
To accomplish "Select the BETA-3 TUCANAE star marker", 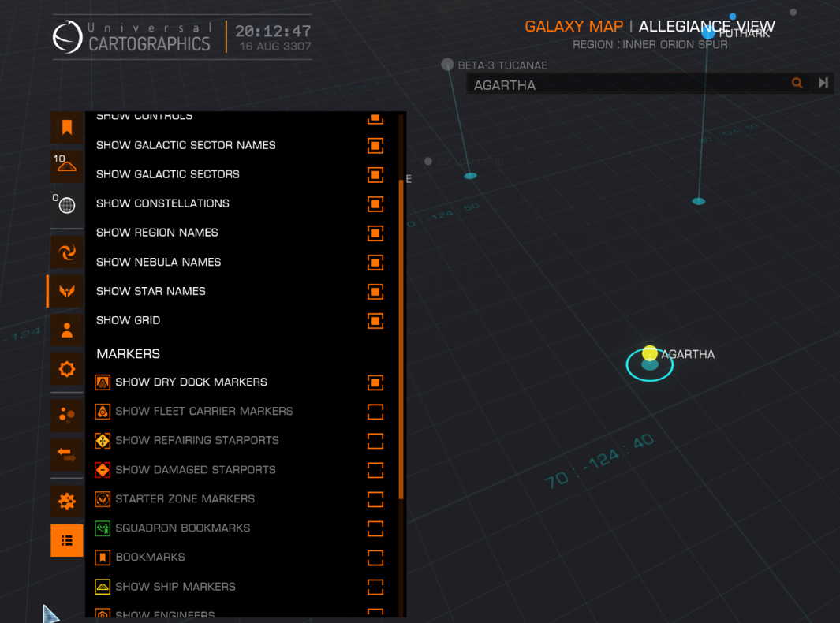I will tap(447, 65).
